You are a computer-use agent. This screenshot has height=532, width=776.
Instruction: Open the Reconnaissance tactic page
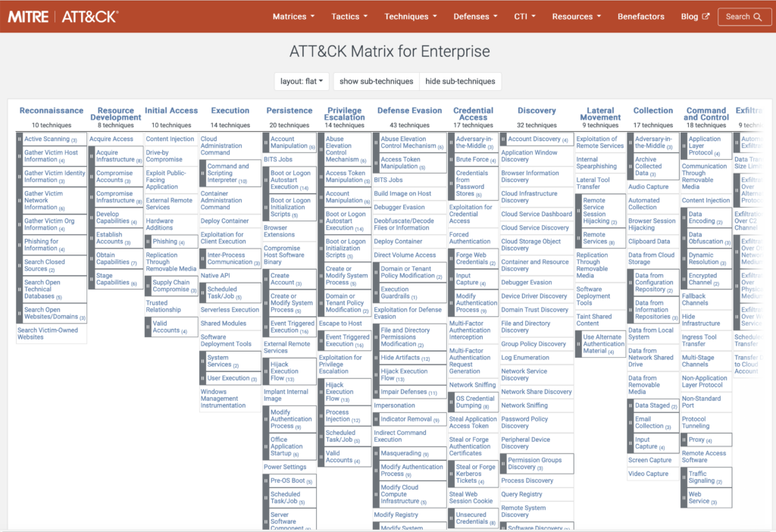click(50, 110)
